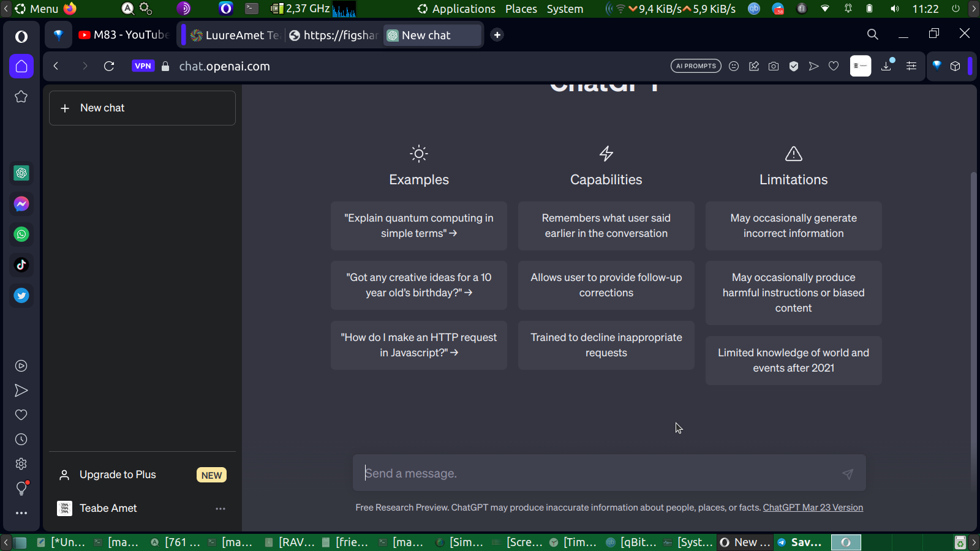Click the Tor Browser icon in top panel
The width and height of the screenshot is (980, 551).
point(184,9)
